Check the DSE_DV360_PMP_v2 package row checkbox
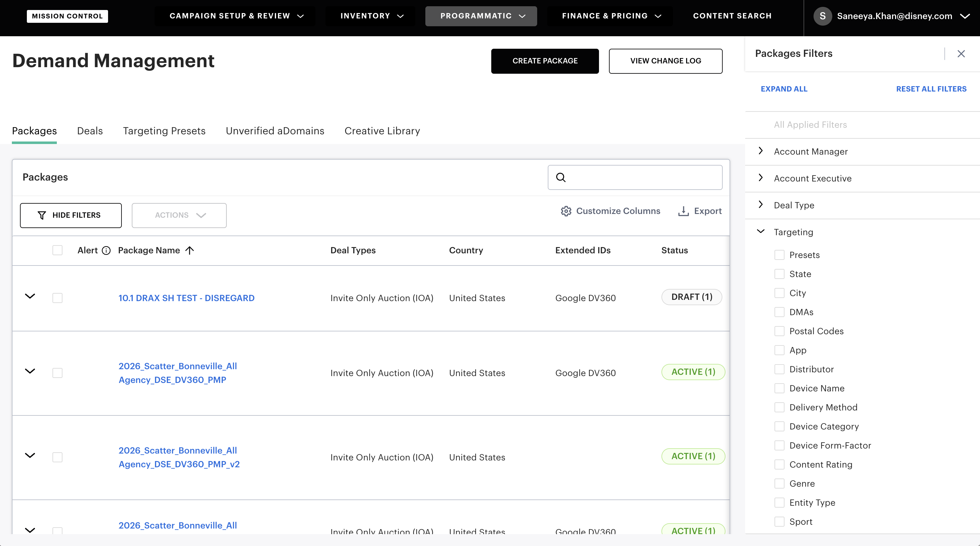The height and width of the screenshot is (546, 980). (57, 457)
